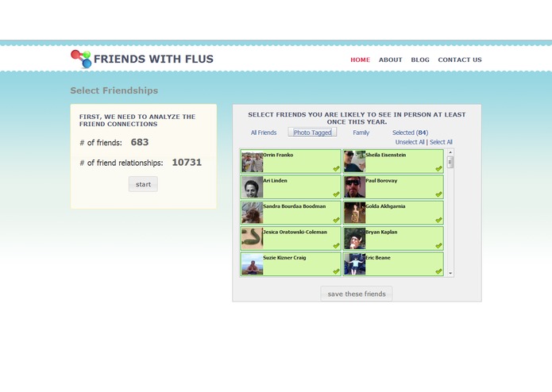Go to the HOME nav item
552x392 pixels.
pos(360,60)
